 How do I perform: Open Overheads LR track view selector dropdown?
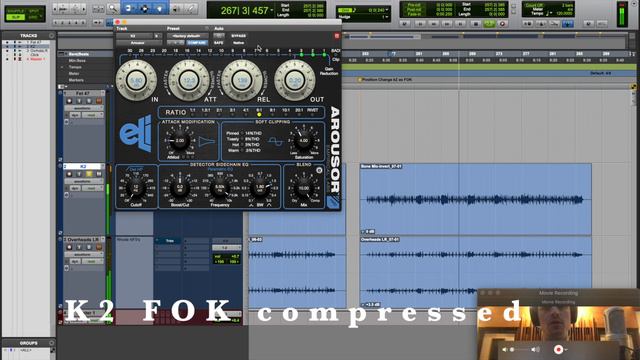pos(84,254)
